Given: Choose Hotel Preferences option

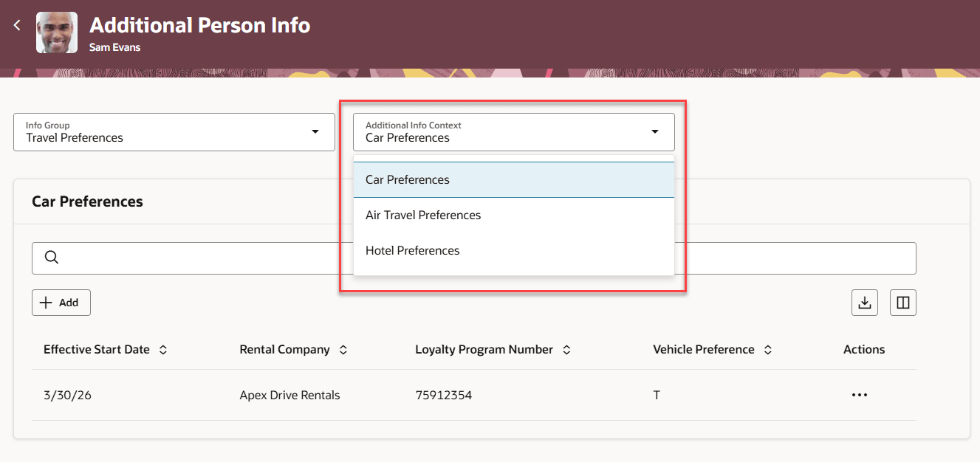Looking at the screenshot, I should [x=514, y=250].
